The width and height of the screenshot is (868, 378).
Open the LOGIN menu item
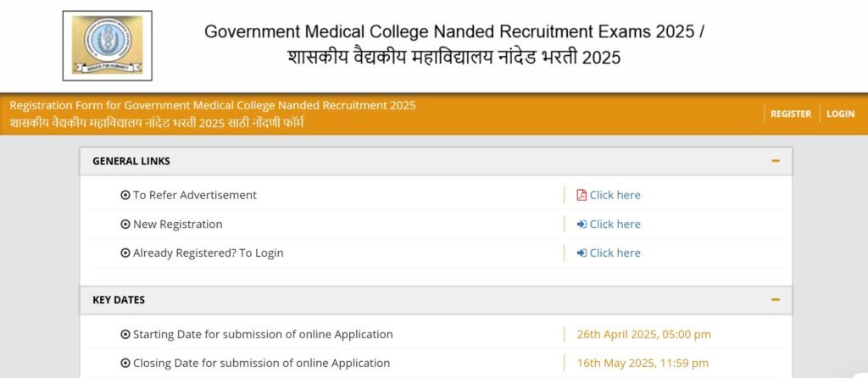point(840,114)
